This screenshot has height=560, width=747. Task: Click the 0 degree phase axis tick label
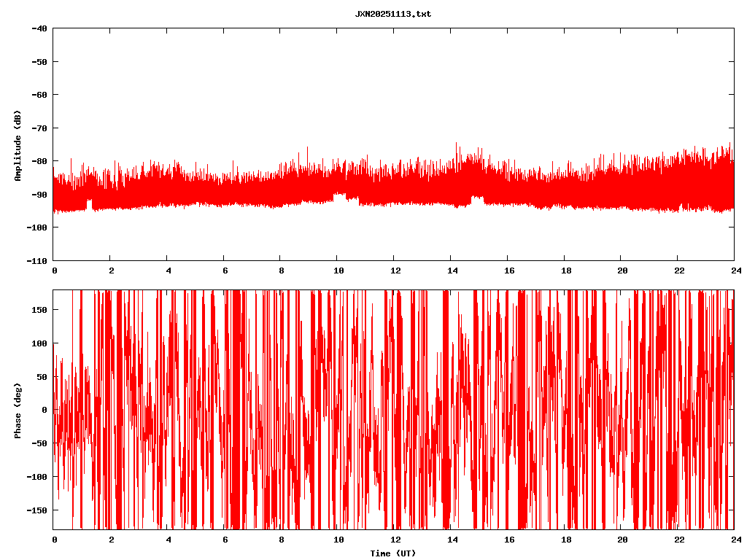[x=44, y=410]
